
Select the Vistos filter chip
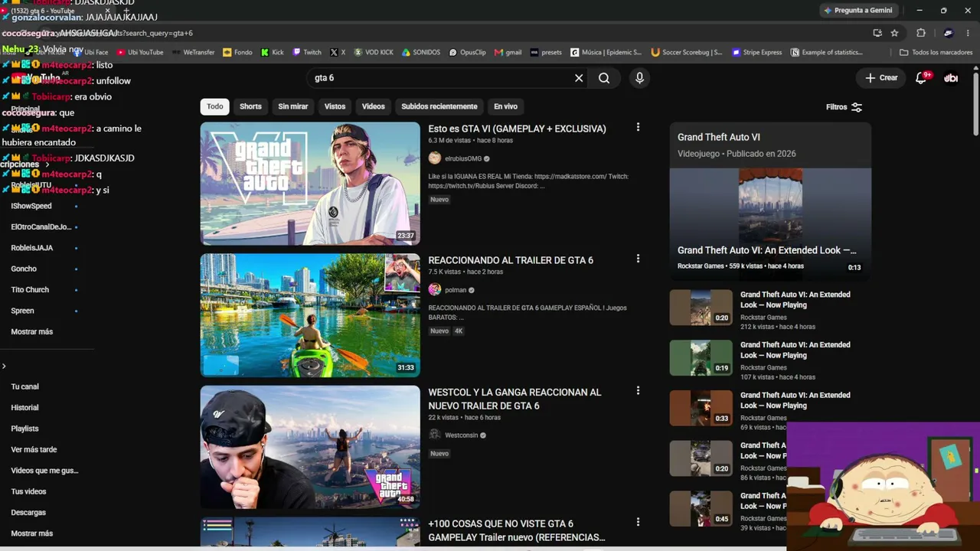(335, 106)
